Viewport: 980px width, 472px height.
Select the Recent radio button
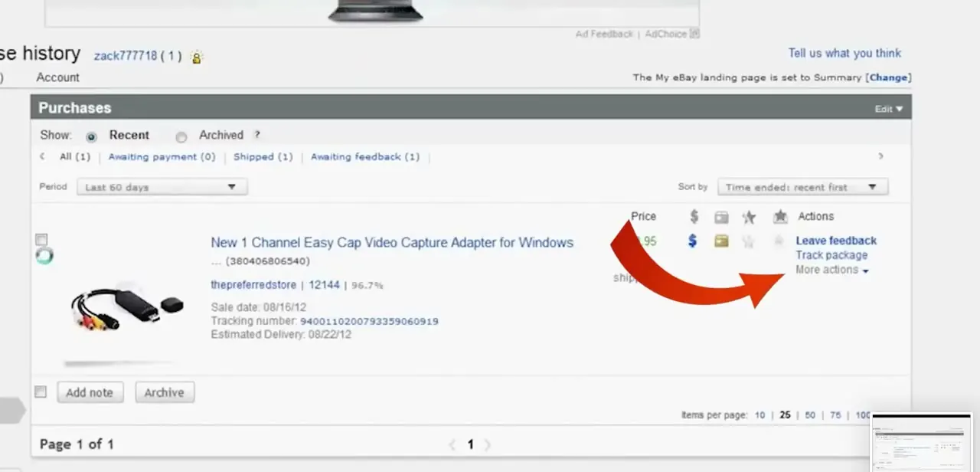[92, 137]
